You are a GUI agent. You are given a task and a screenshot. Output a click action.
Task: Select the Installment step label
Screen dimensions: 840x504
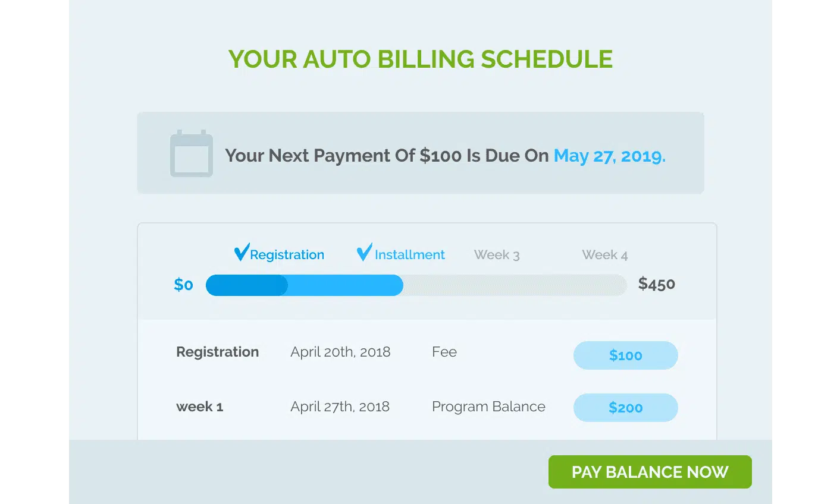(409, 255)
